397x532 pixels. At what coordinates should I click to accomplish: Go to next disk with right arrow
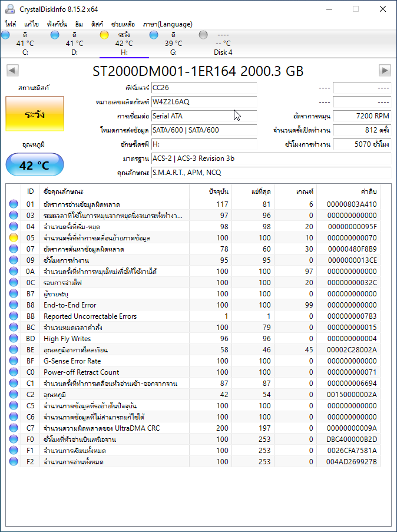(385, 71)
